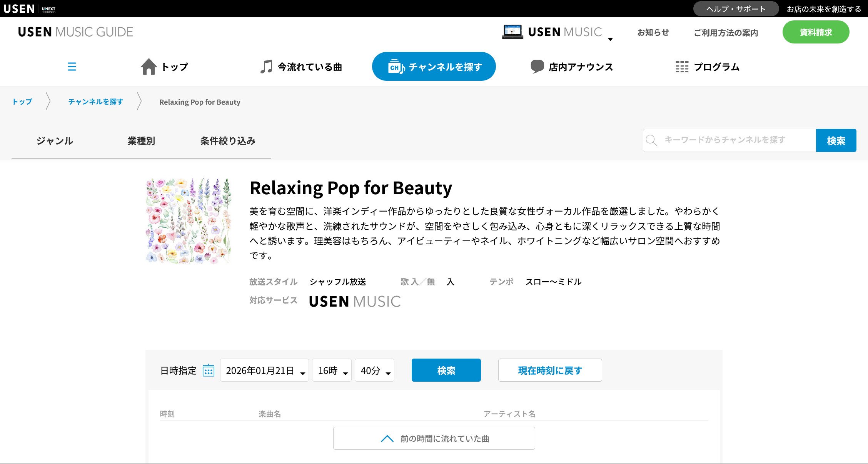Show 前の時間に流れていた曲 earlier songs
Image resolution: width=868 pixels, height=464 pixels.
tap(434, 438)
